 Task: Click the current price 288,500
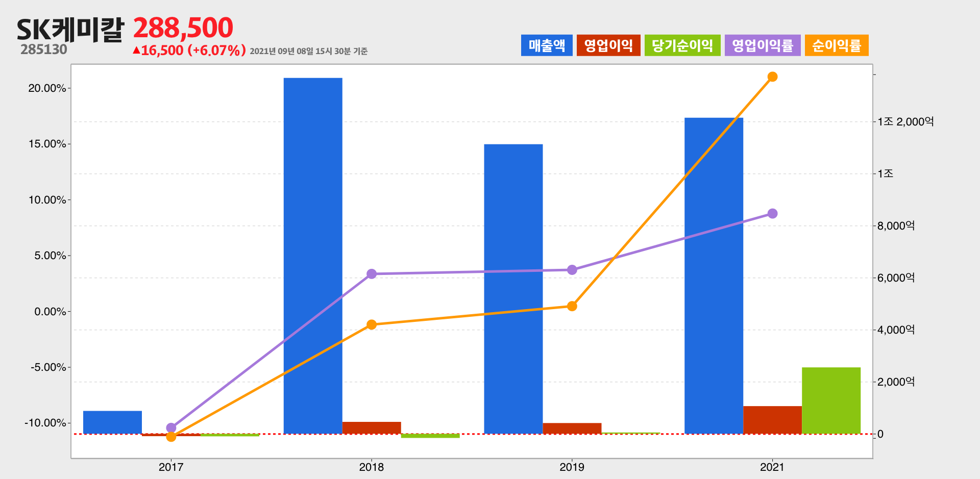click(183, 28)
